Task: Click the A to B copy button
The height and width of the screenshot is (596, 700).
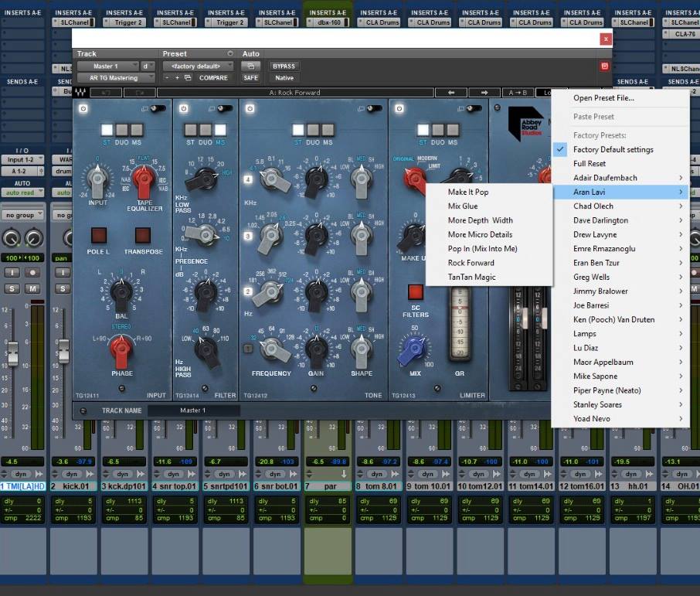Action: click(518, 93)
